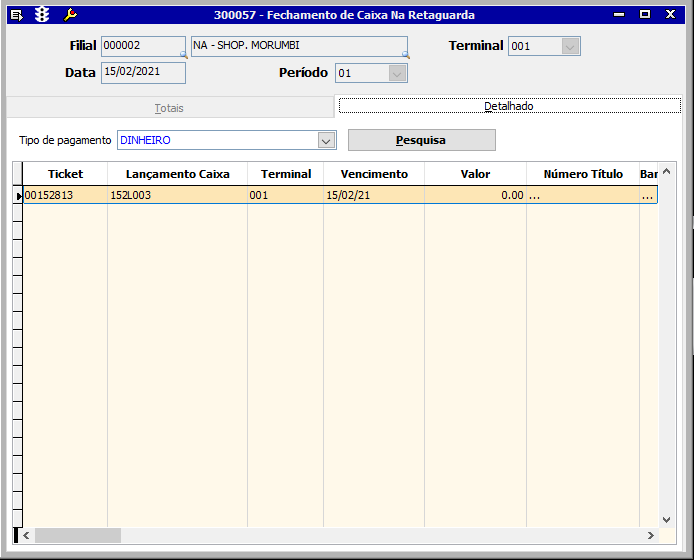
Task: Click the Pesquisa button
Action: click(x=422, y=140)
